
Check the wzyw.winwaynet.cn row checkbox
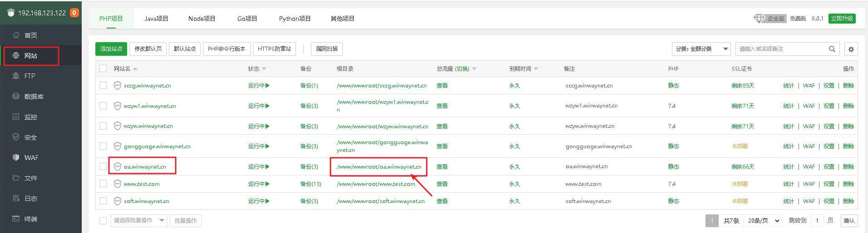click(103, 126)
